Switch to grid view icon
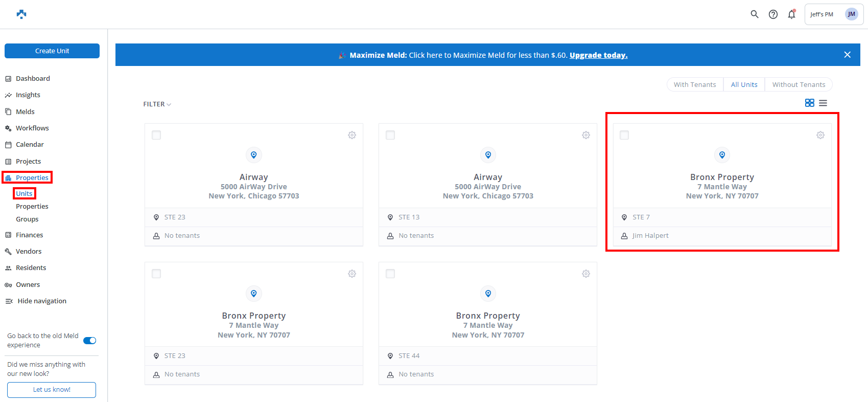Screen dimensions: 868x402 click(x=809, y=103)
